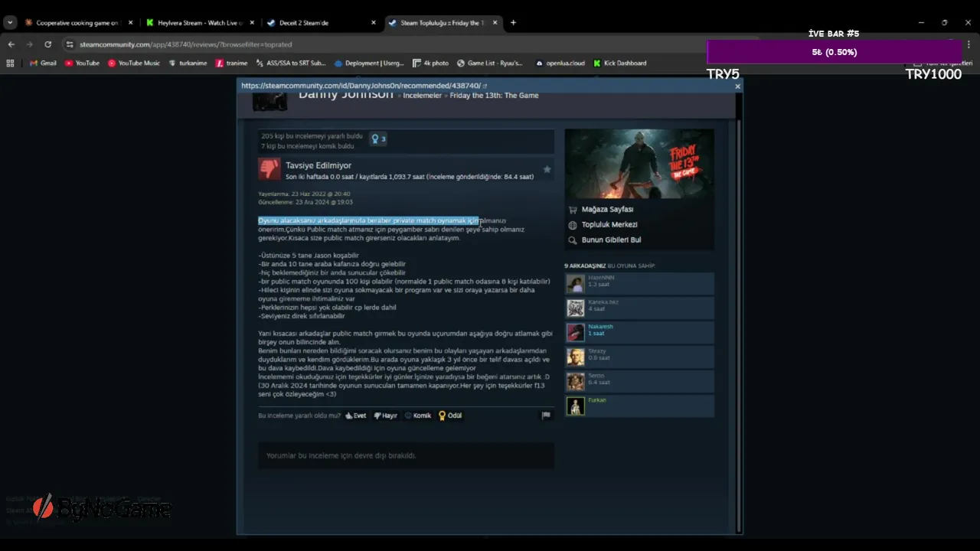Open the Friday the 13th game banner

639,164
